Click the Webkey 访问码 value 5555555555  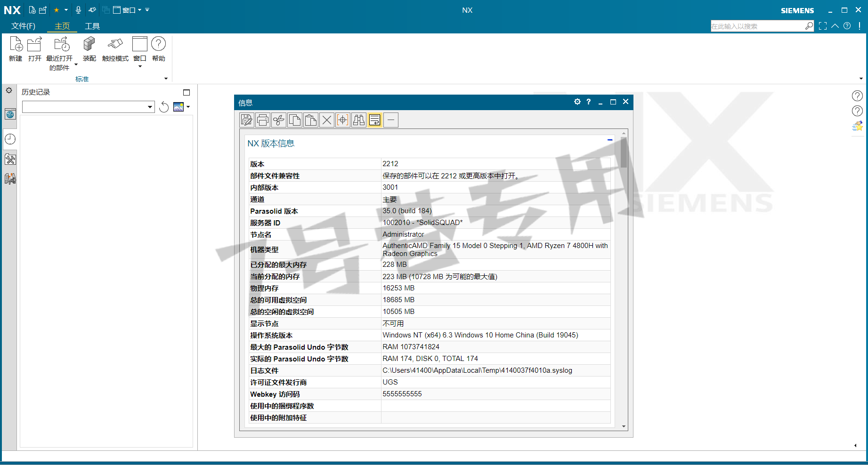coord(402,394)
